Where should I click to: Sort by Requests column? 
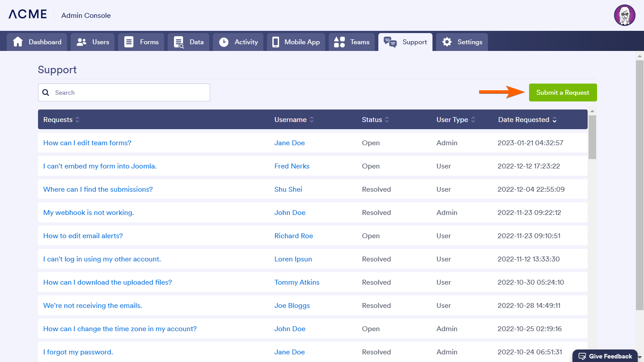click(77, 120)
